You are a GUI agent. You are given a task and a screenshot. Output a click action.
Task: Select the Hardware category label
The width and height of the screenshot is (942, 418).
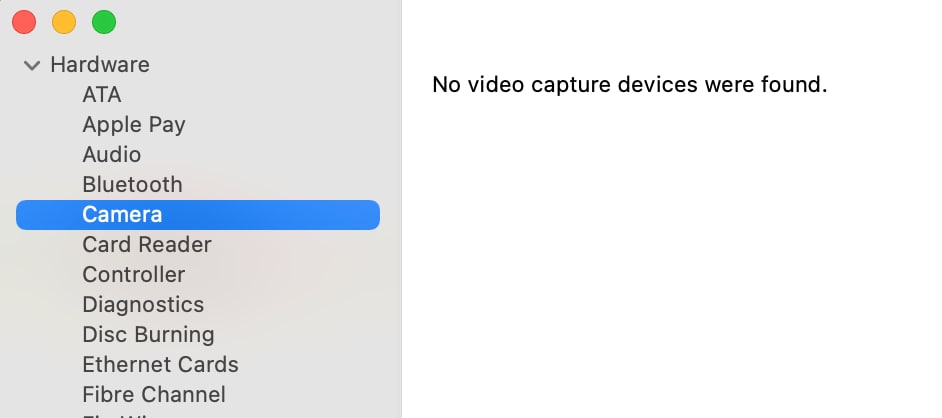pyautogui.click(x=100, y=65)
